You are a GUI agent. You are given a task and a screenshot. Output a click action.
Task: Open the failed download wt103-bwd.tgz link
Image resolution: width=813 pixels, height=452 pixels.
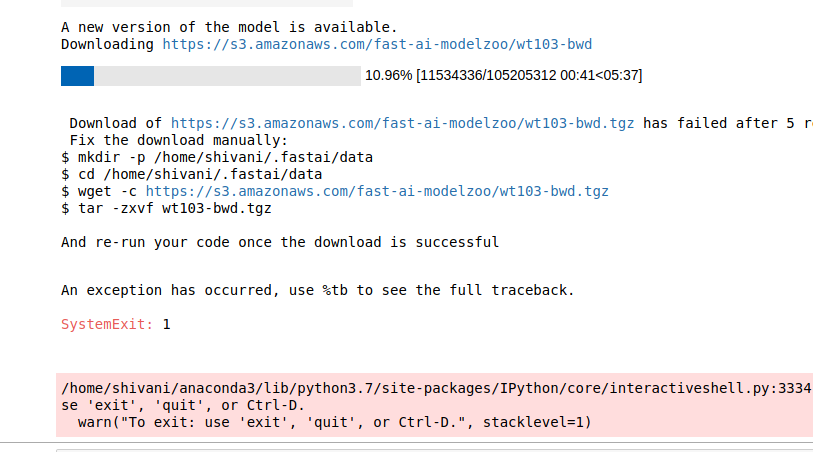(x=402, y=123)
